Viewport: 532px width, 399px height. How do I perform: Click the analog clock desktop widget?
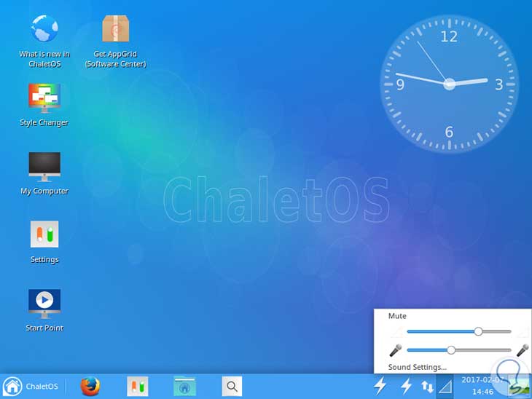click(449, 84)
